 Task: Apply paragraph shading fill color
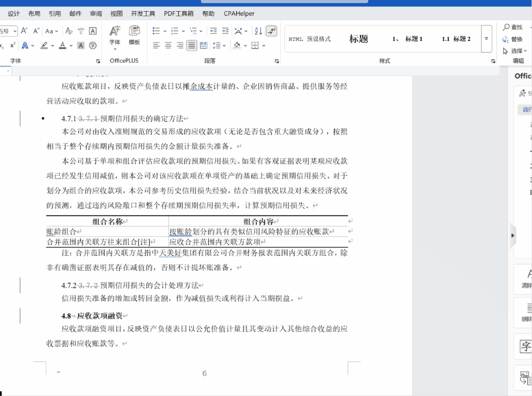[237, 45]
